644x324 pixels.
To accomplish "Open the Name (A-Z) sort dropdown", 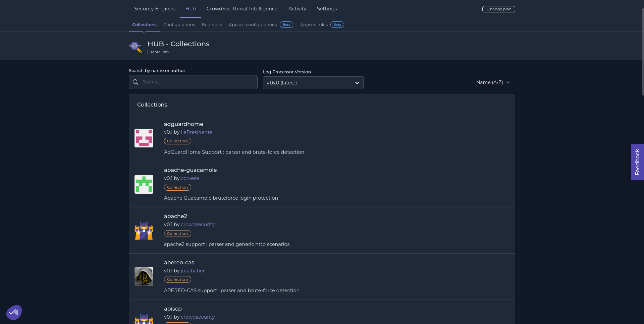I will tap(493, 82).
